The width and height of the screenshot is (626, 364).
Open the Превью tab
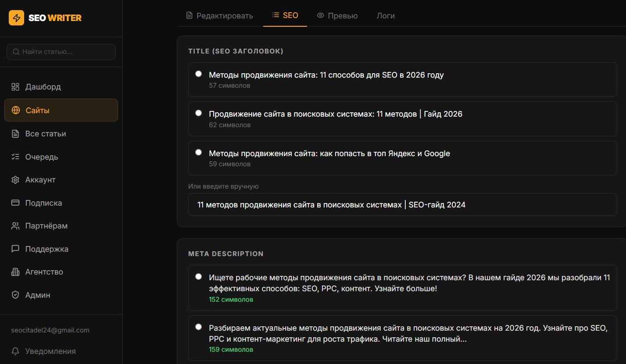(337, 15)
